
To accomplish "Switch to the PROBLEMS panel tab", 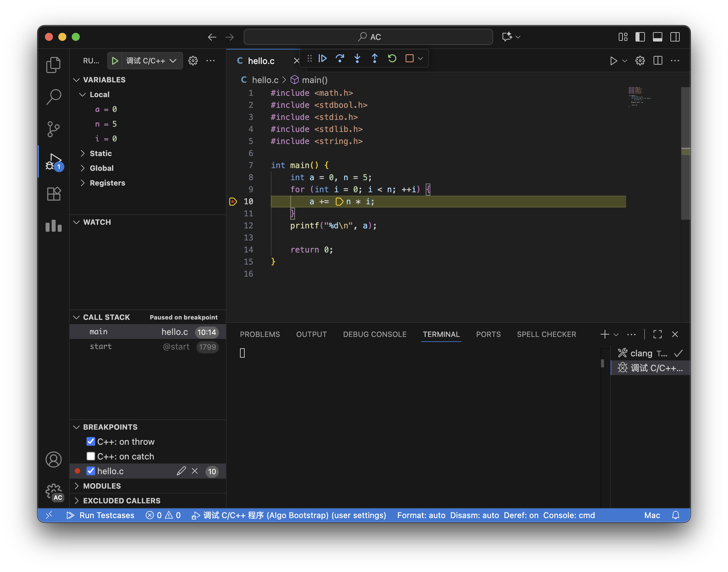I will [260, 334].
